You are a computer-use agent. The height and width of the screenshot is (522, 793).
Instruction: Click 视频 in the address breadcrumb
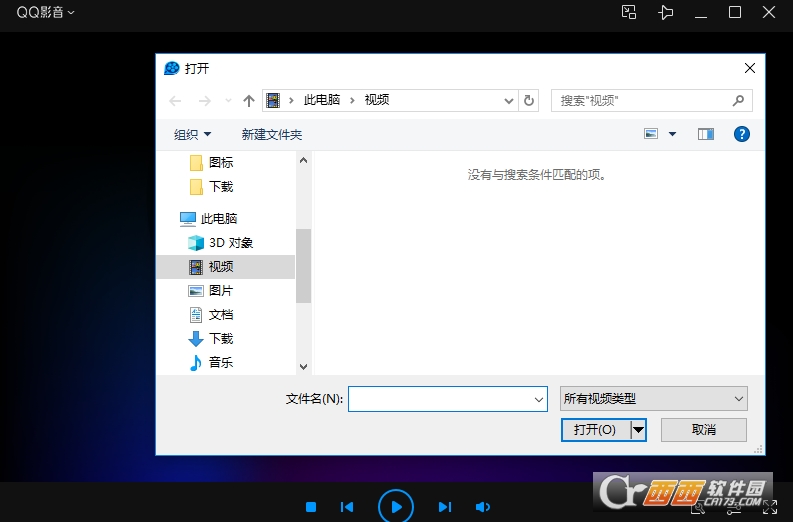click(x=377, y=100)
